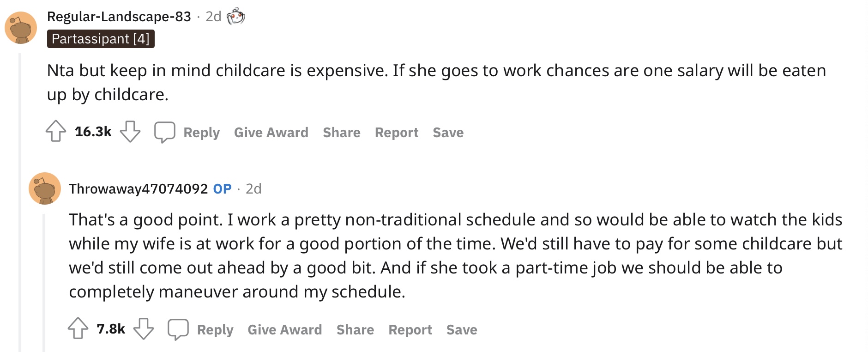Viewport: 868px width, 352px height.
Task: Share the top comment with 16.3k votes
Action: 342,133
